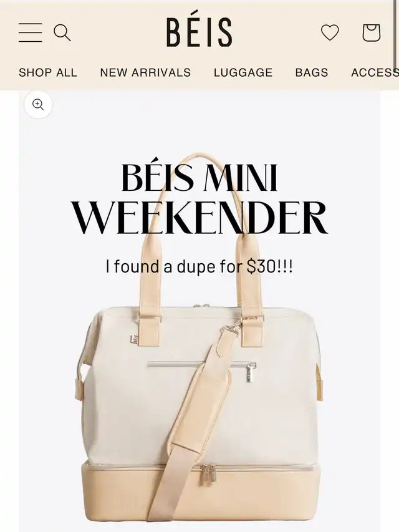Click the small BÉIS tag on the bag
Image resolution: width=399 pixels, height=532 pixels.
pyautogui.click(x=134, y=339)
